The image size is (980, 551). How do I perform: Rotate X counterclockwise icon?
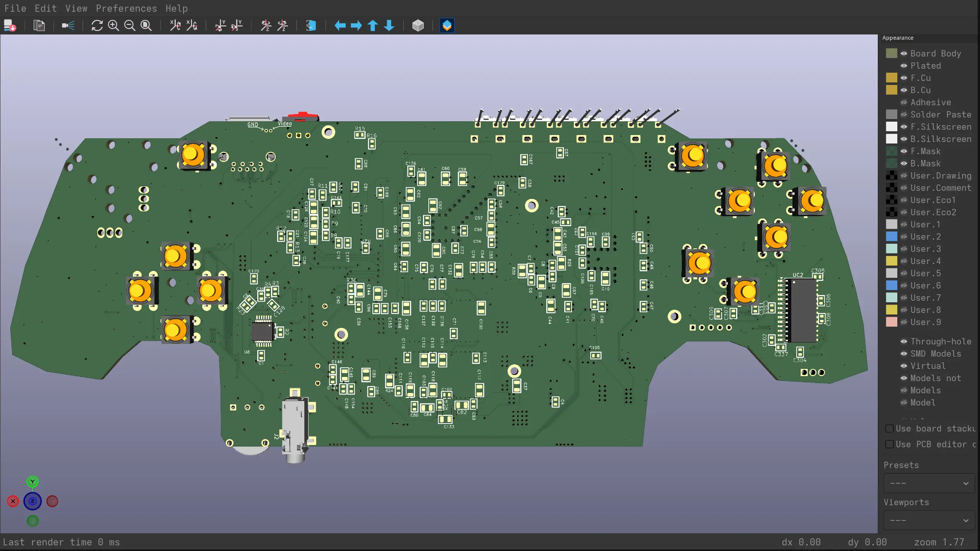[192, 26]
